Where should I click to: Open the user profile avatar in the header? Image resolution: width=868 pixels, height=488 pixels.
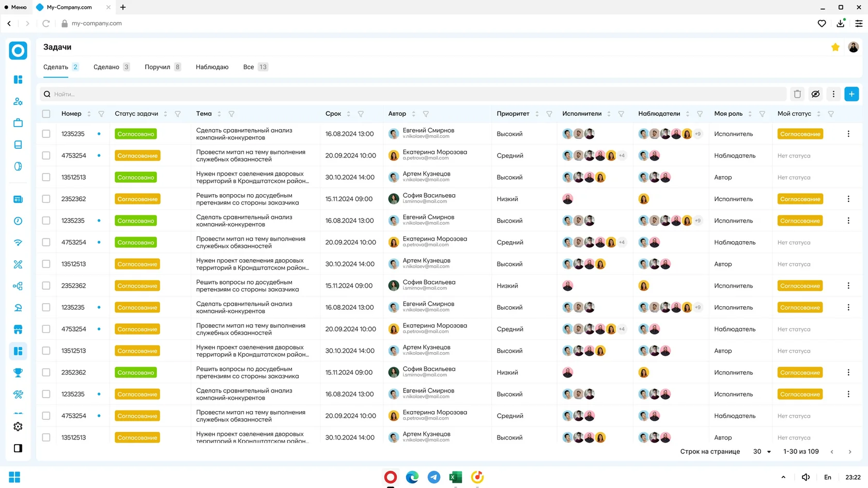(x=854, y=47)
